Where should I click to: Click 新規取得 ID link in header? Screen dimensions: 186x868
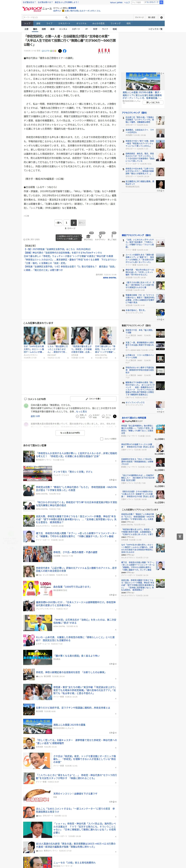pyautogui.click(x=72, y=8)
